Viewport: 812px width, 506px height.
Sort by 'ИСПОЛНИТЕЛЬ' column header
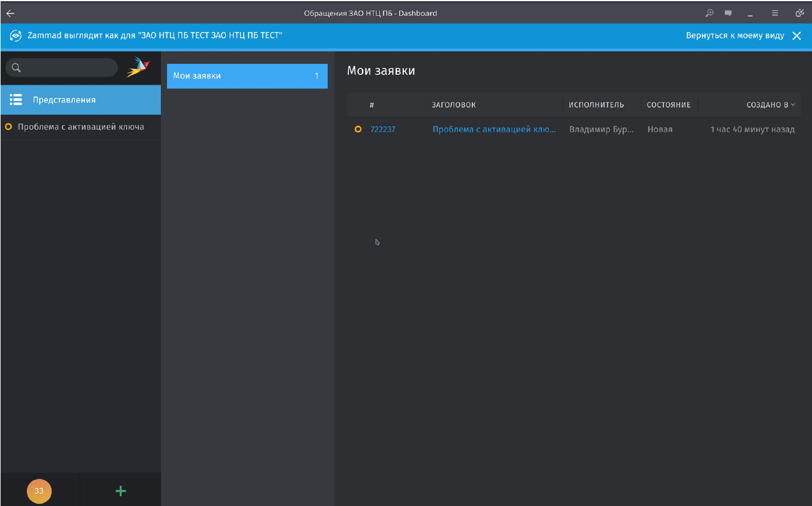coord(596,105)
